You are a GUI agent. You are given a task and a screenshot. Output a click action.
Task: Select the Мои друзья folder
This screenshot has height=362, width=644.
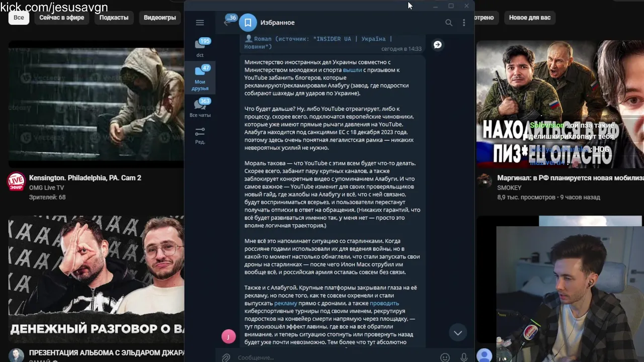(200, 78)
